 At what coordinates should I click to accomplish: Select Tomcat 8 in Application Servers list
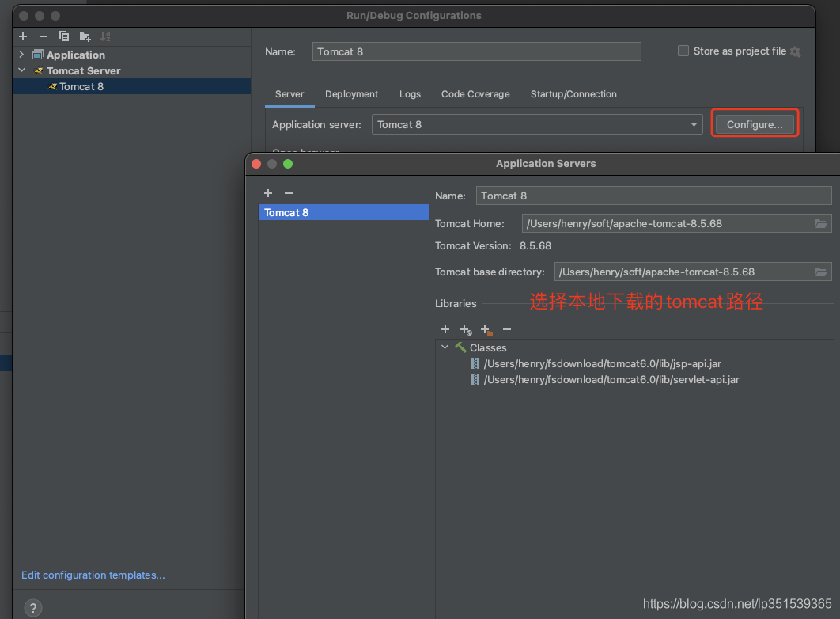coord(343,212)
